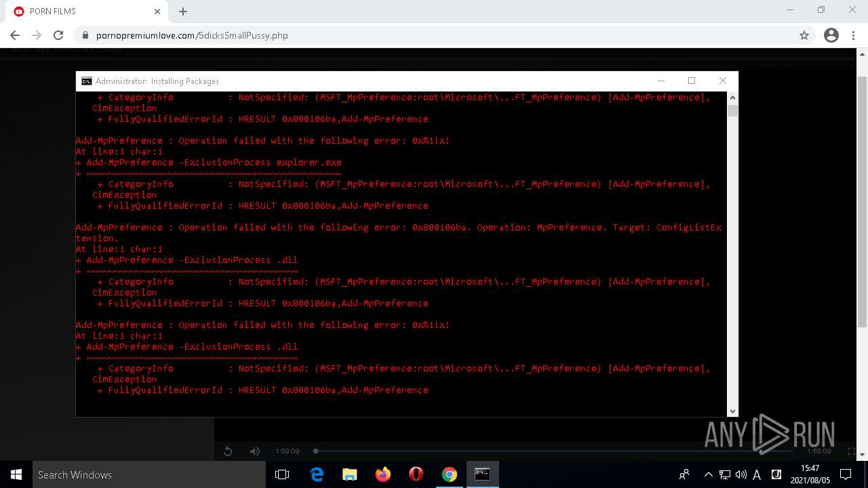Click the input language A indicator
This screenshot has width=868, height=488.
click(757, 474)
